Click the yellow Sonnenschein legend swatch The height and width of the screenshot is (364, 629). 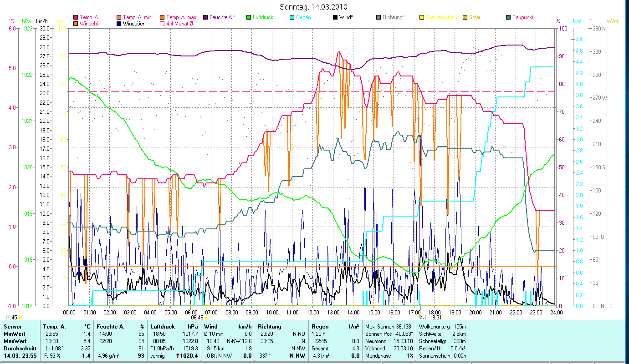tap(421, 17)
